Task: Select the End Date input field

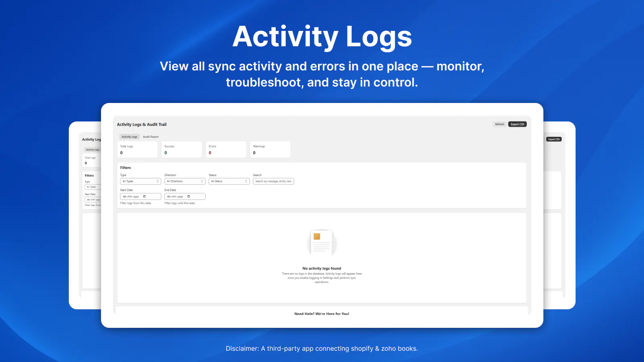Action: pyautogui.click(x=185, y=197)
